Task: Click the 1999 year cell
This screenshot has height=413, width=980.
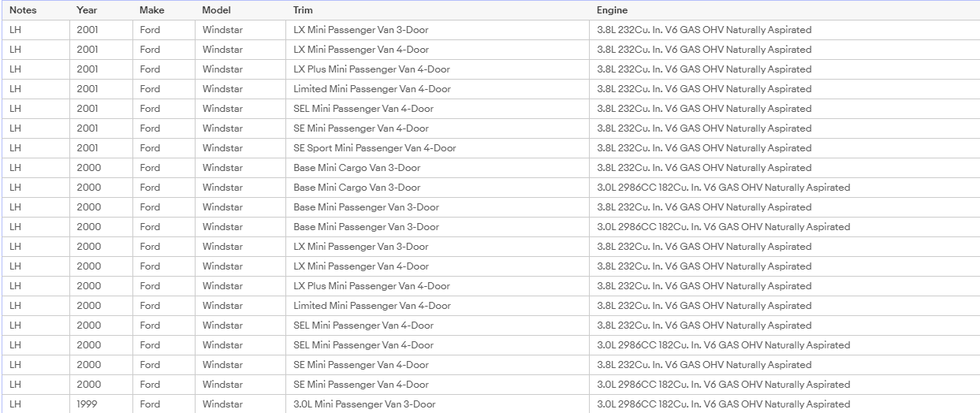Action: [87, 404]
